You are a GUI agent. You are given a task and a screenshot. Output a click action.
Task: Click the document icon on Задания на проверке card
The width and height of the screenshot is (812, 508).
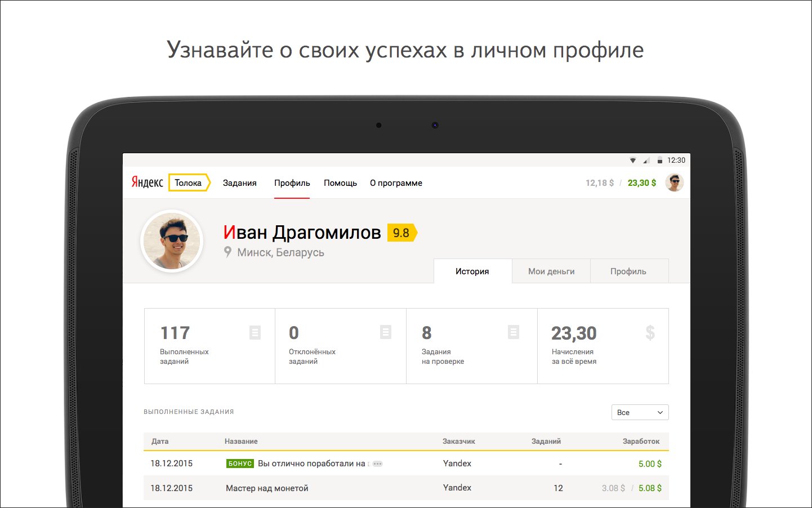coord(514,332)
